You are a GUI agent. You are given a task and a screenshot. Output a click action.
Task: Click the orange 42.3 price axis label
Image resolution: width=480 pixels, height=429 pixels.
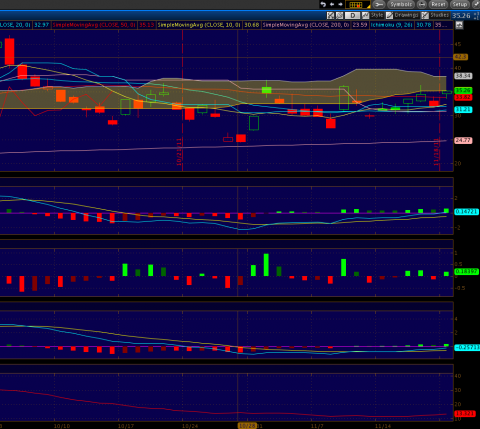pyautogui.click(x=461, y=57)
